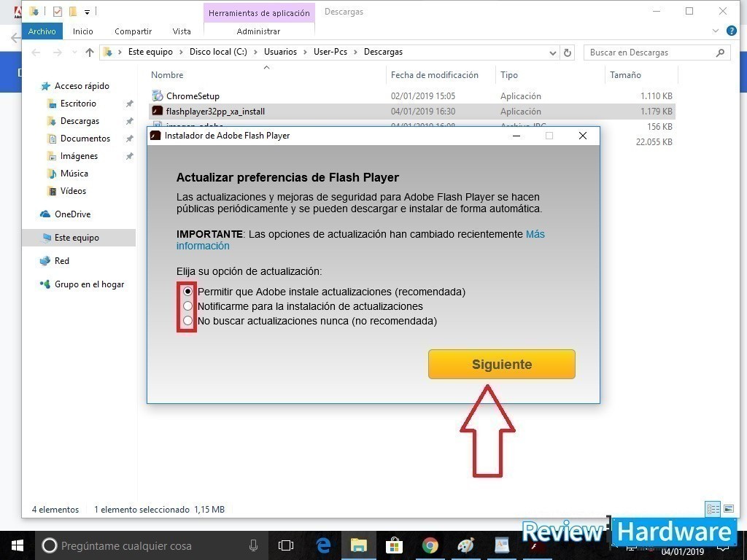
Task: Click Este equipo in the address bar
Action: pyautogui.click(x=150, y=52)
